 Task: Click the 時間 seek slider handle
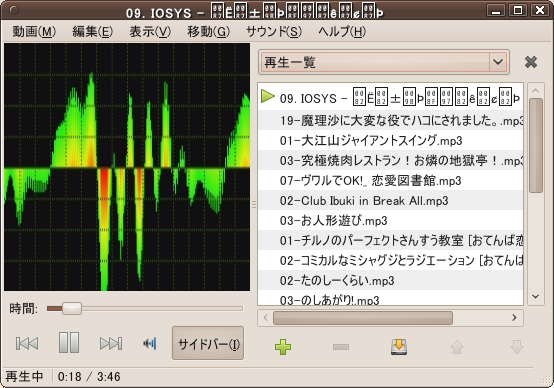[x=72, y=308]
